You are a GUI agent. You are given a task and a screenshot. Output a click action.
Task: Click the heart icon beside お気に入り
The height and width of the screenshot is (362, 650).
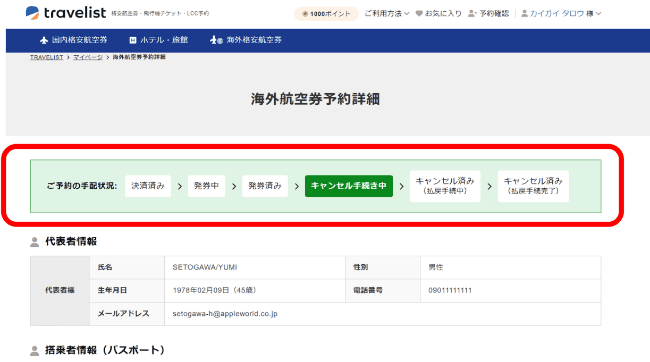[419, 14]
